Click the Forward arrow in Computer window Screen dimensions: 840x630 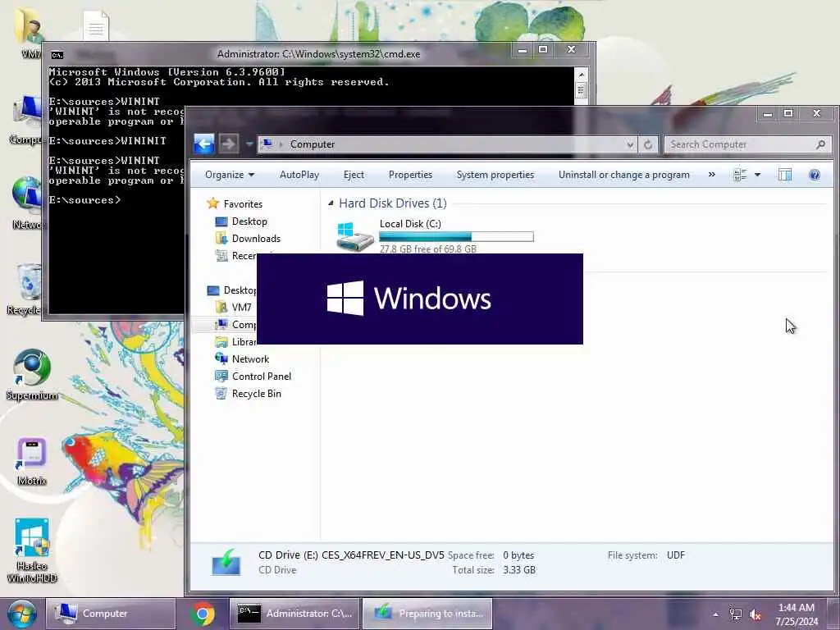[x=229, y=144]
